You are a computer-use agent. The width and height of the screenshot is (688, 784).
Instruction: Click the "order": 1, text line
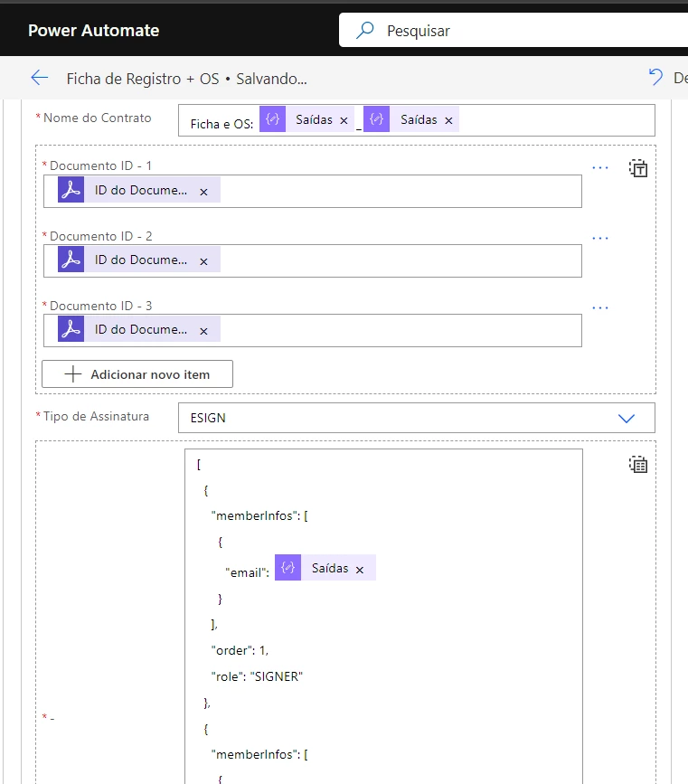(240, 650)
